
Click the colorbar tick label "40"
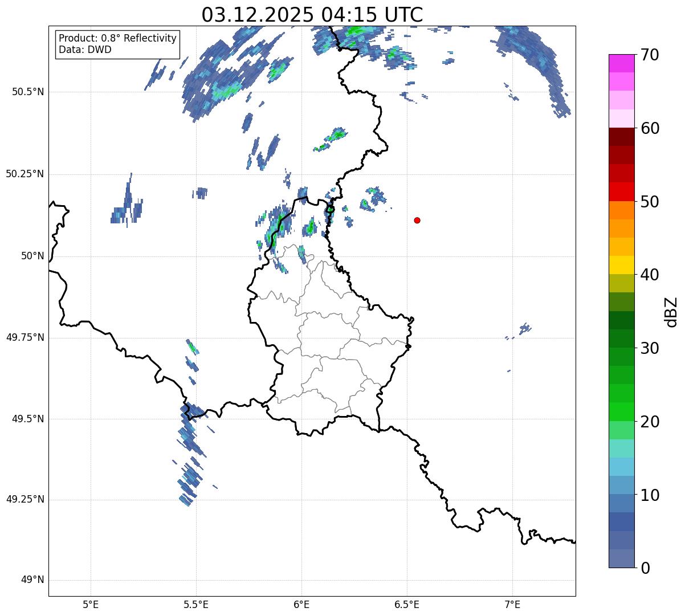pyautogui.click(x=650, y=275)
